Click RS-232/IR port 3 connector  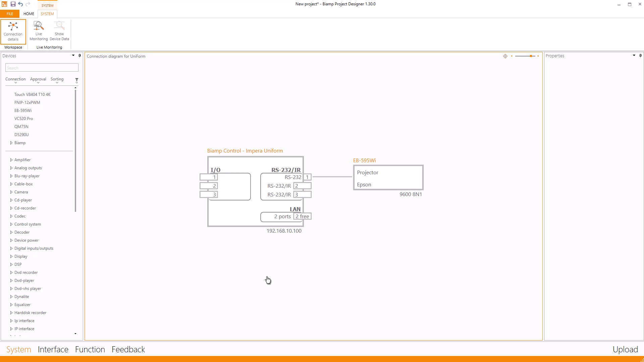pos(303,194)
